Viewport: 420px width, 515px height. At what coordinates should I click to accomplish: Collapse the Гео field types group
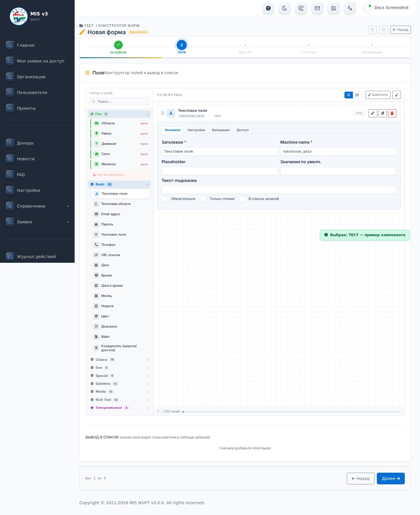tap(119, 114)
